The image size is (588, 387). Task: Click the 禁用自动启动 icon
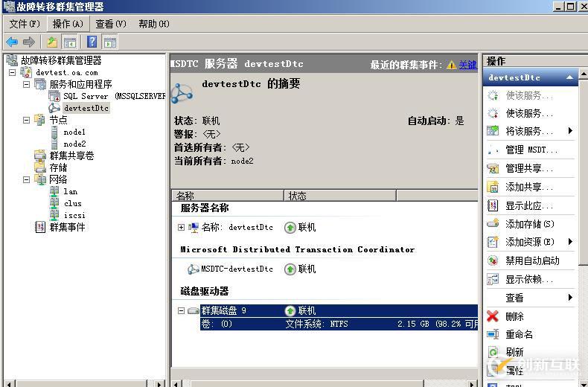(493, 260)
